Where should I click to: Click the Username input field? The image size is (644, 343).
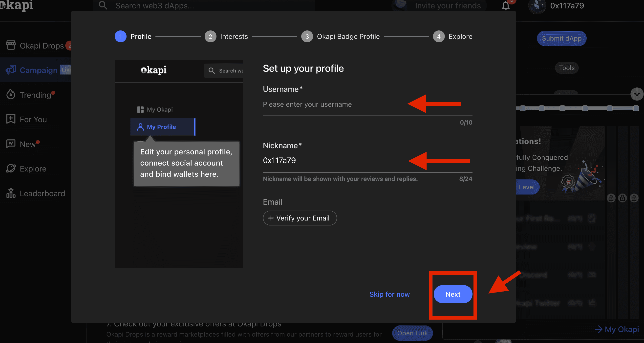point(367,104)
